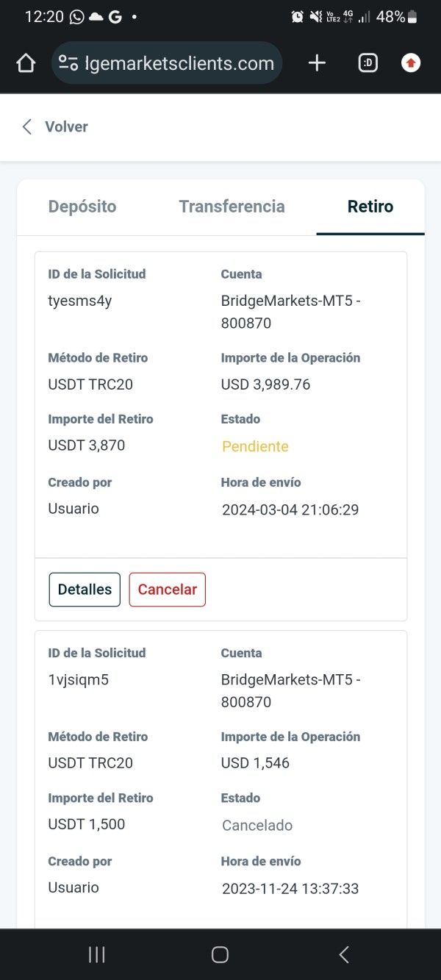
Task: Click the Volver link
Action: (x=66, y=126)
